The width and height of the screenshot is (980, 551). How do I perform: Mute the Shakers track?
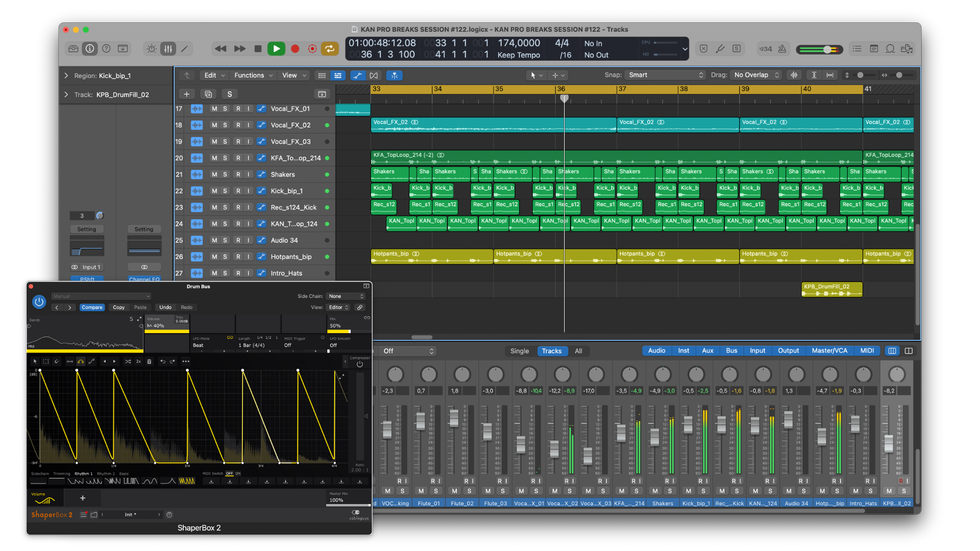coord(214,174)
